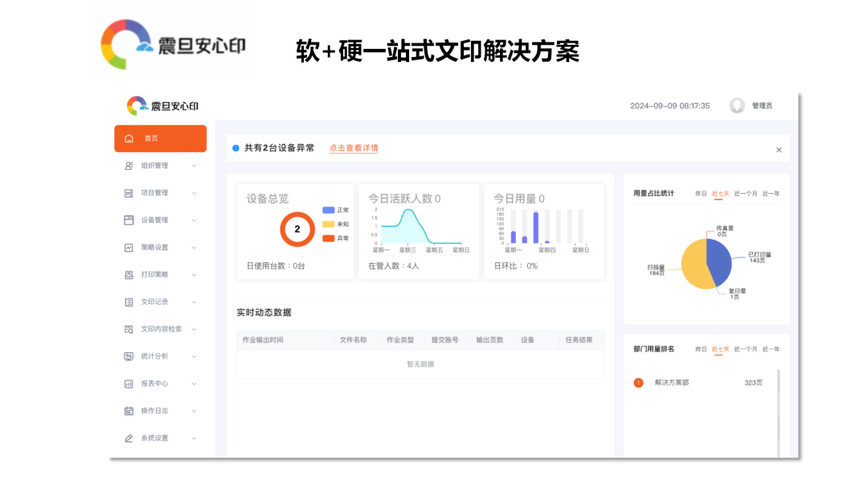Click the 异常 orange legend swatch
This screenshot has width=868, height=489.
click(x=328, y=238)
